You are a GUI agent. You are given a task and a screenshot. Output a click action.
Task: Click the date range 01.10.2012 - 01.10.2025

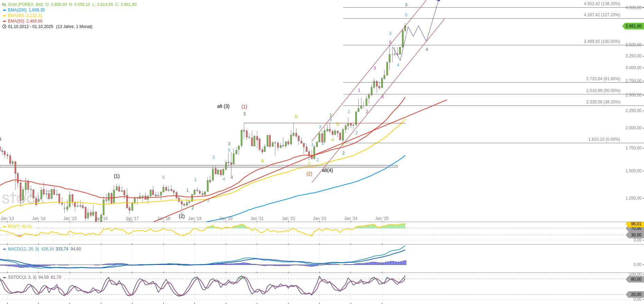[x=30, y=27]
